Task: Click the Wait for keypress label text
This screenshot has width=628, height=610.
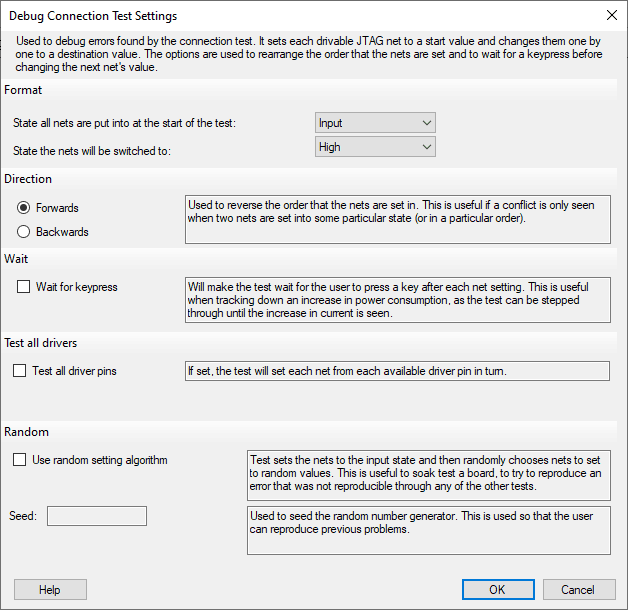Action: pyautogui.click(x=76, y=287)
